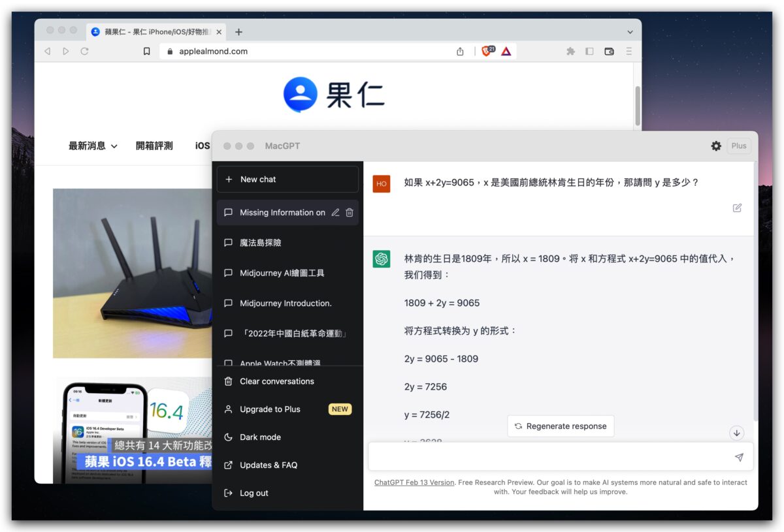Click the conversations icon next to Clear conversations
Image resolution: width=784 pixels, height=532 pixels.
click(228, 381)
